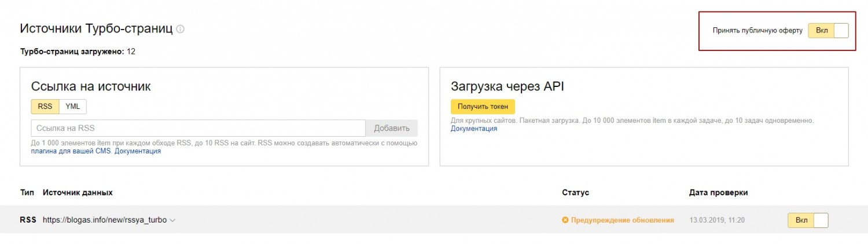Disable the blogas.info RSS source switch
868x244 pixels.
pyautogui.click(x=808, y=220)
